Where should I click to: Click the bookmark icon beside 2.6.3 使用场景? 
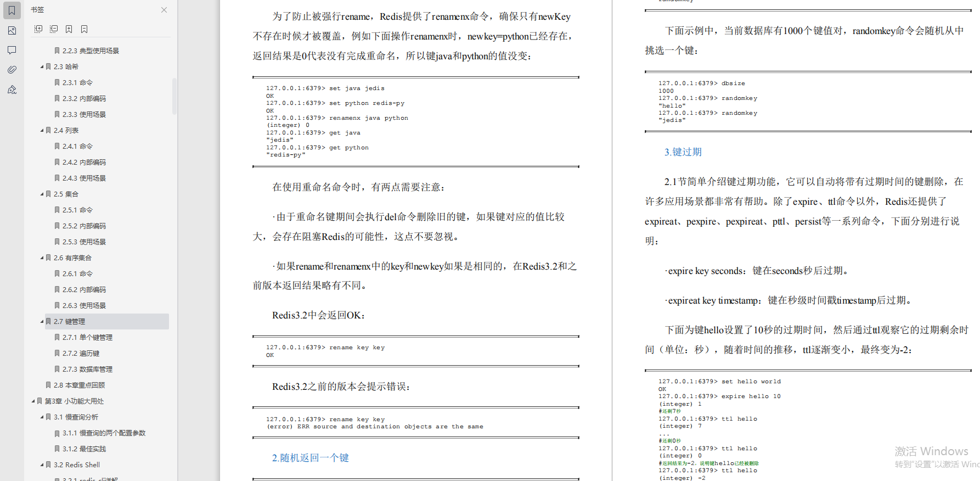(57, 305)
